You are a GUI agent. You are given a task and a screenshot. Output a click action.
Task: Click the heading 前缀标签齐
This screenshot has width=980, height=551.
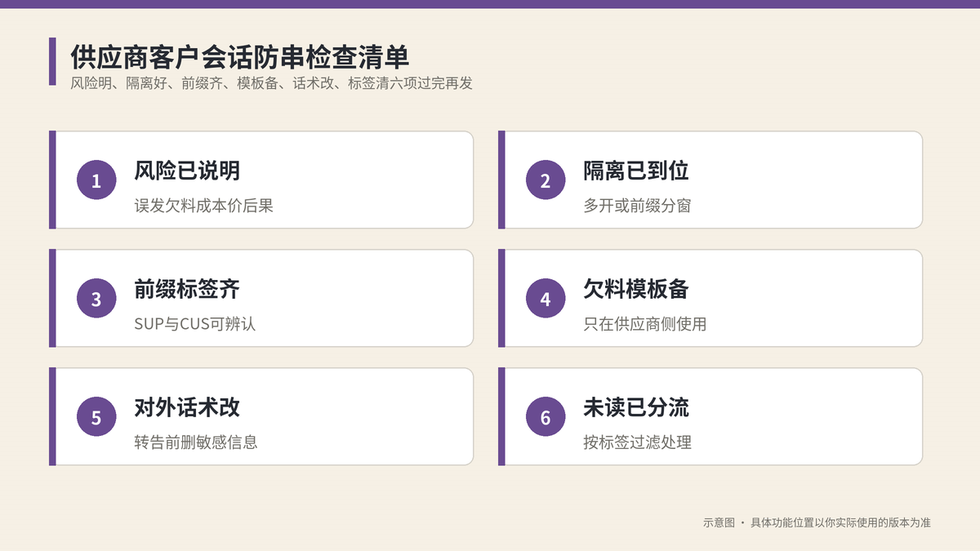point(187,289)
